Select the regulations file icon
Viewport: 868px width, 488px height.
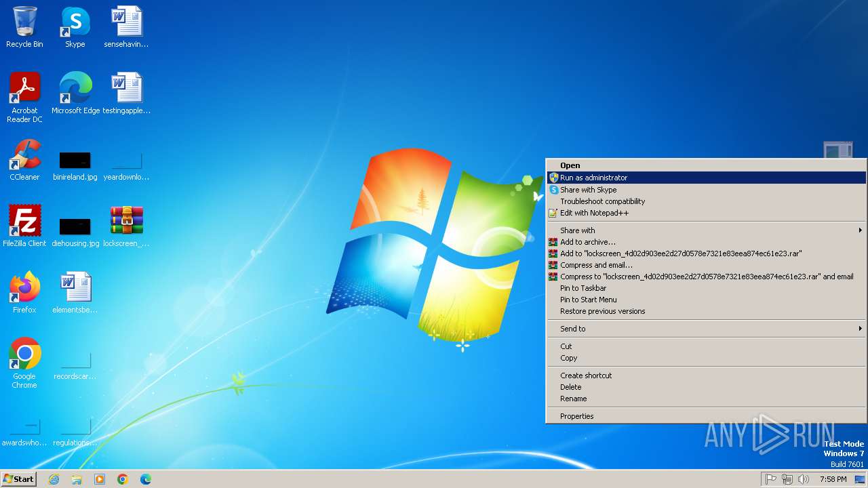tap(75, 432)
